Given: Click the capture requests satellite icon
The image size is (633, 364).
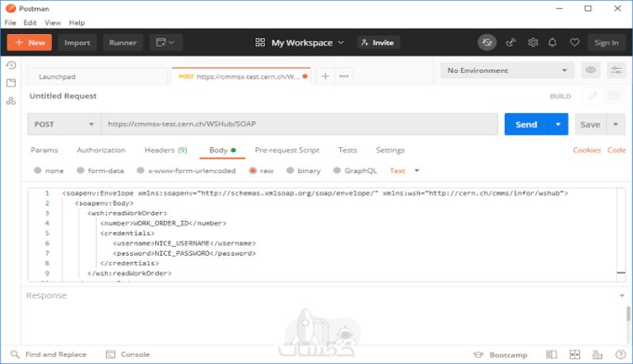Looking at the screenshot, I should coord(510,43).
